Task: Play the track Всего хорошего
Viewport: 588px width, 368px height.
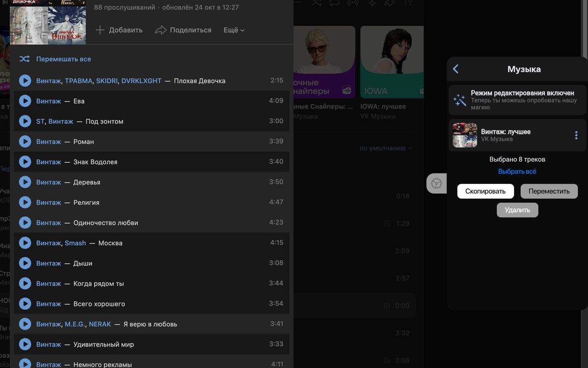Action: (25, 304)
